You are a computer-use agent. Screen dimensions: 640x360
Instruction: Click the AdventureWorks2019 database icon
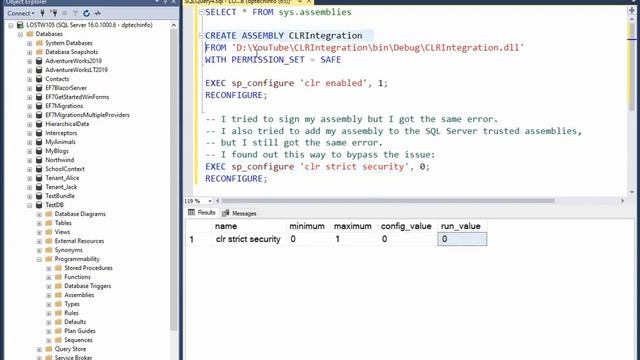[39, 61]
